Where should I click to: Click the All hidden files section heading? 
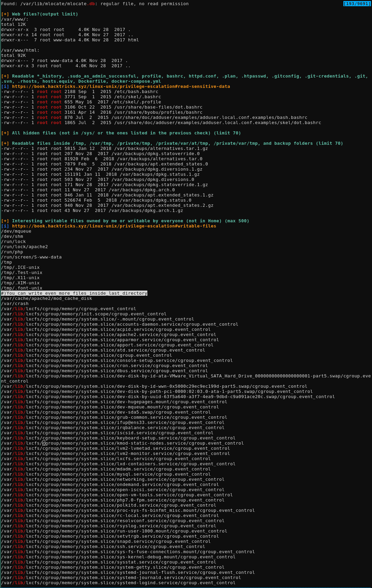[126, 133]
